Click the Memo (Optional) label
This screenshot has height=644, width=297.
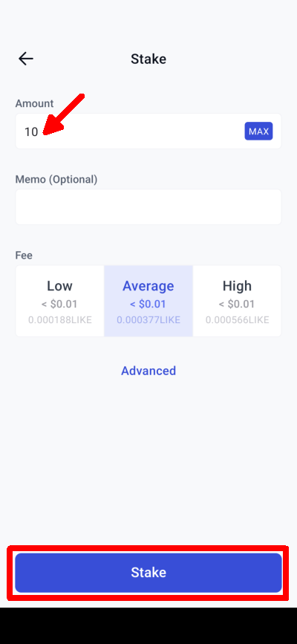click(x=56, y=180)
